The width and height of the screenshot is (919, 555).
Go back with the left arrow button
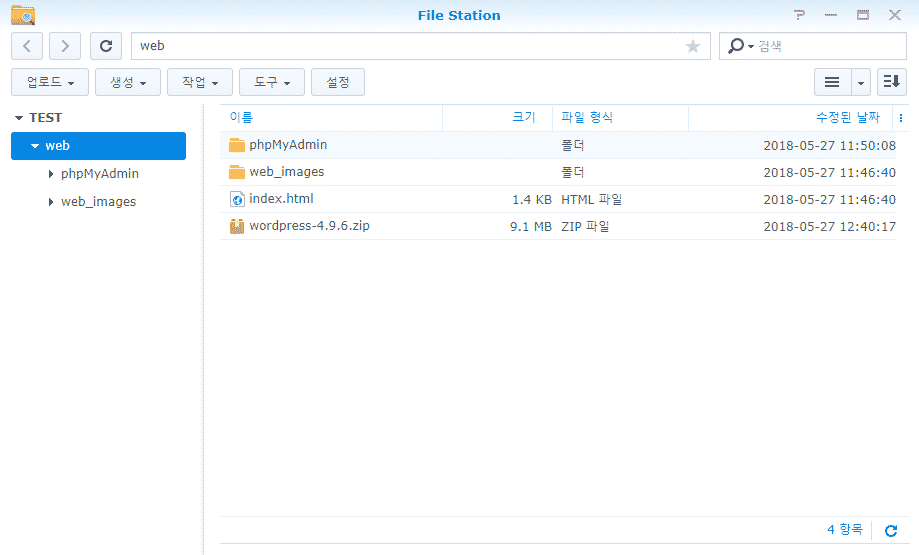pos(27,46)
